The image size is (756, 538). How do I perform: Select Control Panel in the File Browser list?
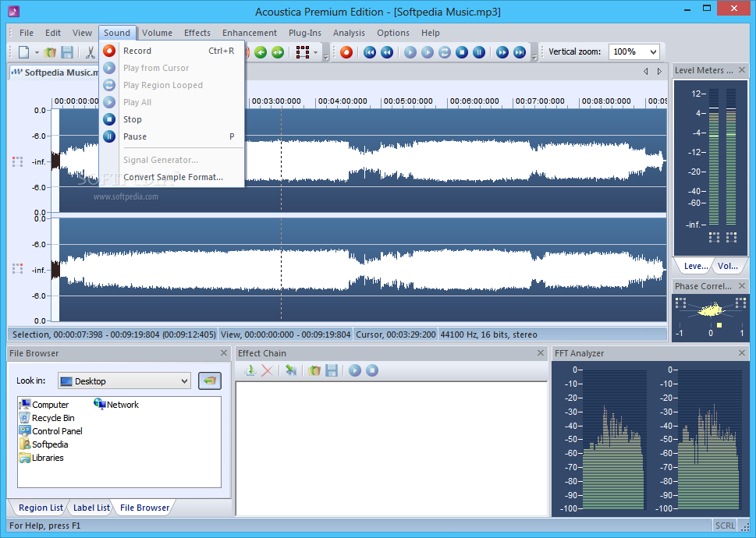click(x=51, y=431)
